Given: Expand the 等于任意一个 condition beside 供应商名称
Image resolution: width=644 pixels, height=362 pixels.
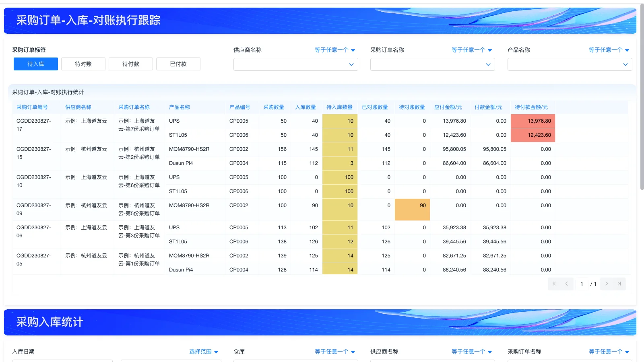Looking at the screenshot, I should pyautogui.click(x=334, y=50).
